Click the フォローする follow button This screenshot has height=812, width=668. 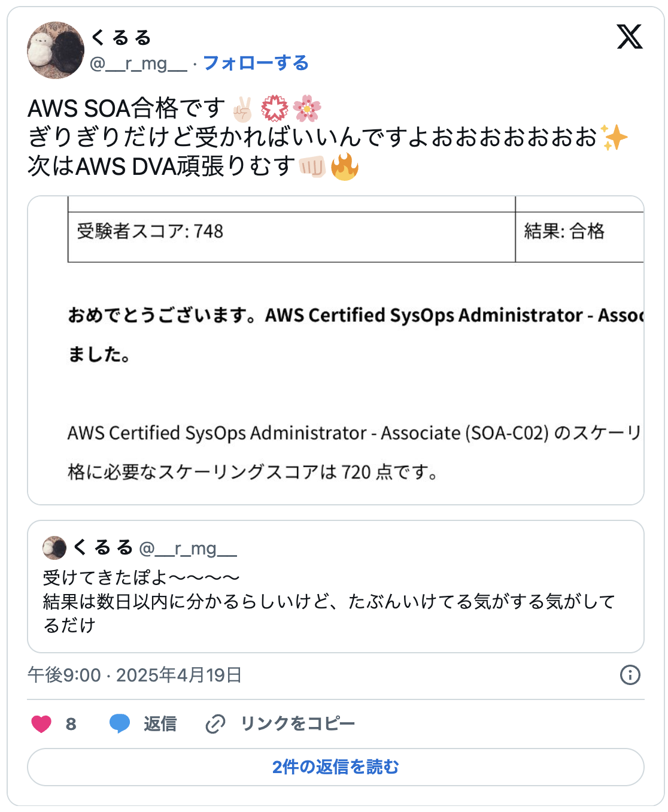(256, 62)
